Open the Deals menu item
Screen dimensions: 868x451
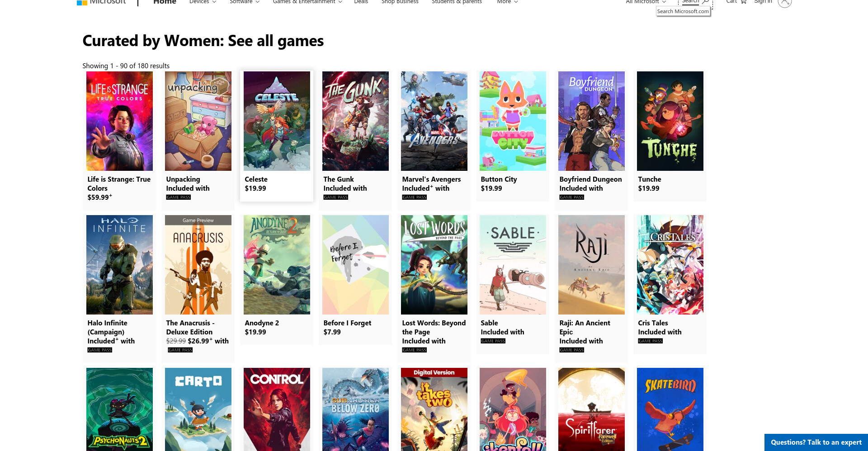[361, 2]
